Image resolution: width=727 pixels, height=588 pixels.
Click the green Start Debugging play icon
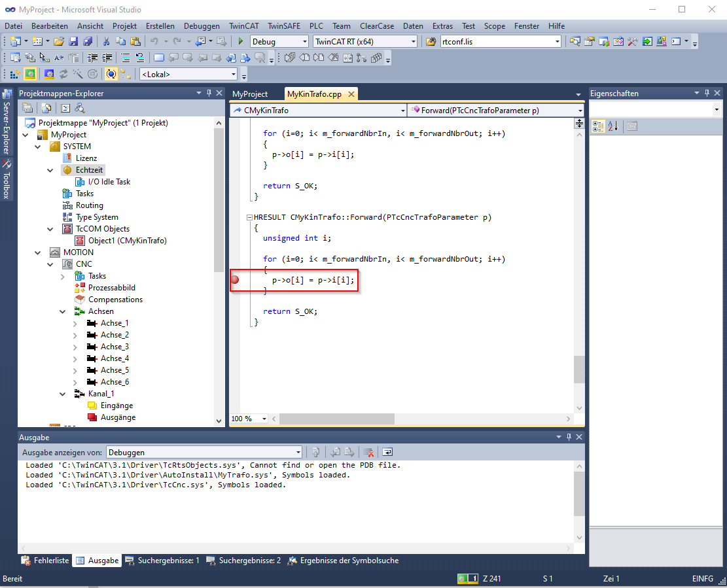click(241, 42)
